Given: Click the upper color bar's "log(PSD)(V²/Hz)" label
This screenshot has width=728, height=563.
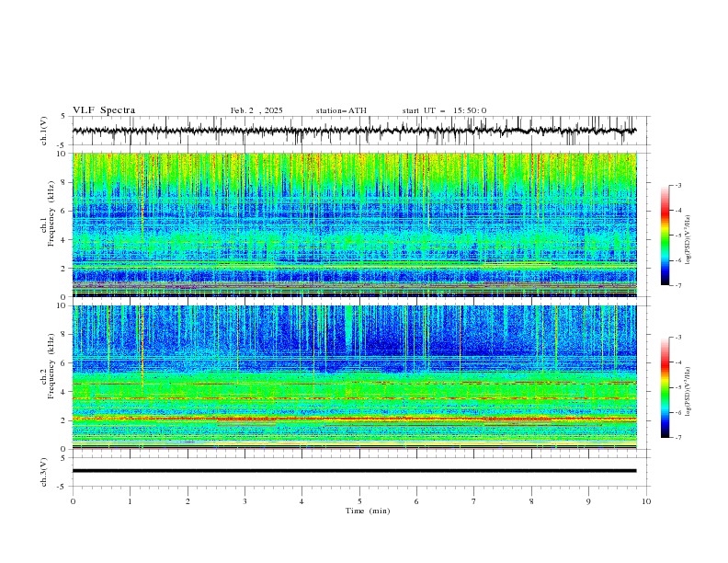Looking at the screenshot, I should 688,239.
